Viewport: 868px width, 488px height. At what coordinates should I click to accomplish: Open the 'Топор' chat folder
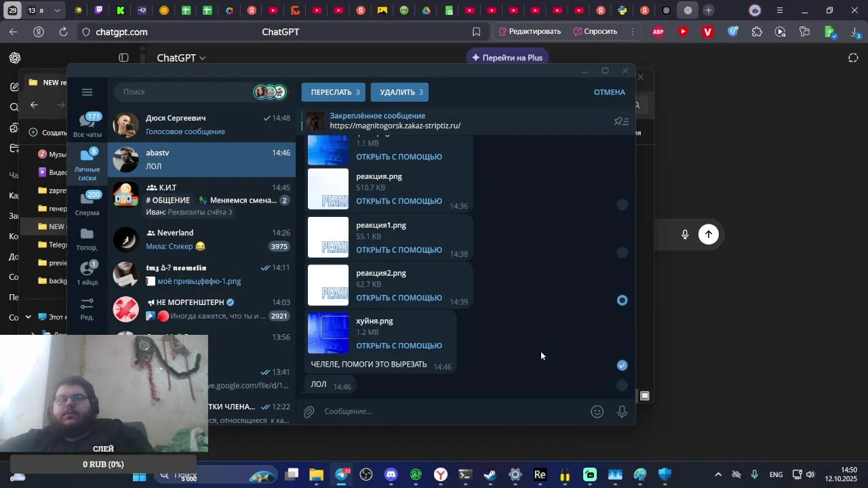[87, 239]
